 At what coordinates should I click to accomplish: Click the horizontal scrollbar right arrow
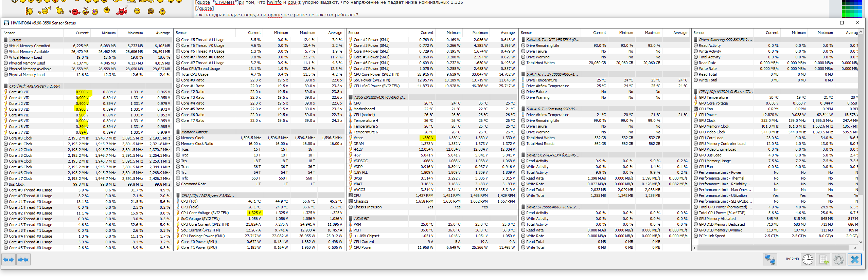coord(855,248)
